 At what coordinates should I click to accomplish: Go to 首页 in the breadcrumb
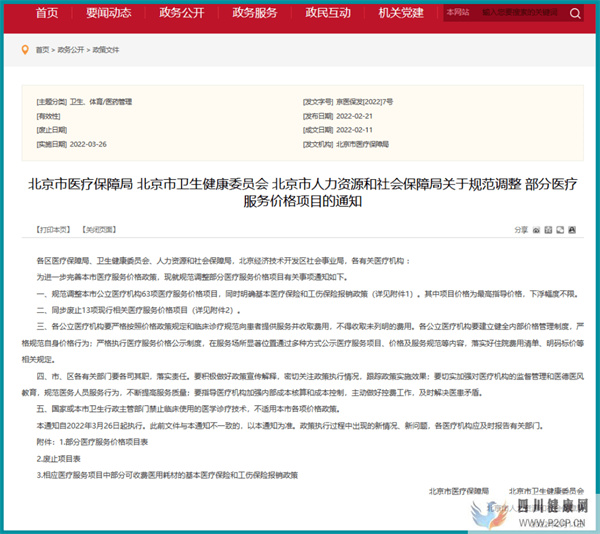[x=42, y=50]
